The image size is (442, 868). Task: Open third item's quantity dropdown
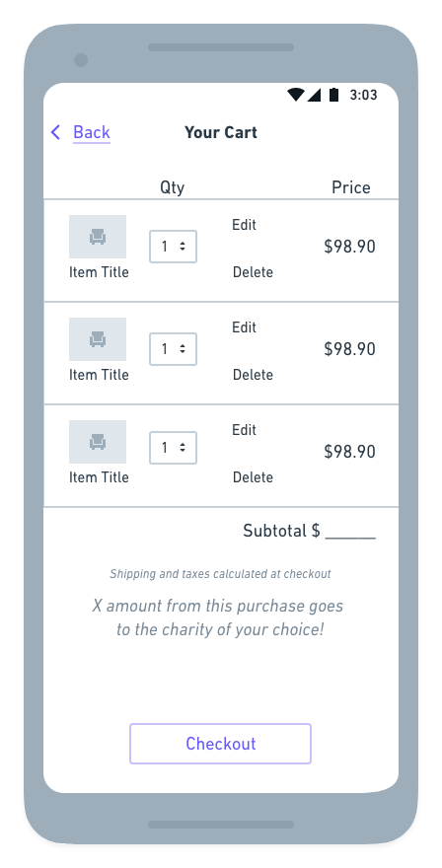click(x=173, y=447)
